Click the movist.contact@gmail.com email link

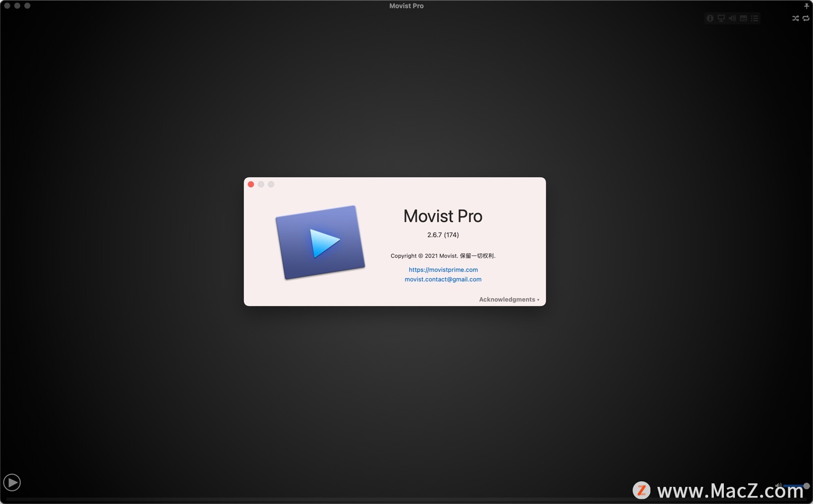point(443,279)
